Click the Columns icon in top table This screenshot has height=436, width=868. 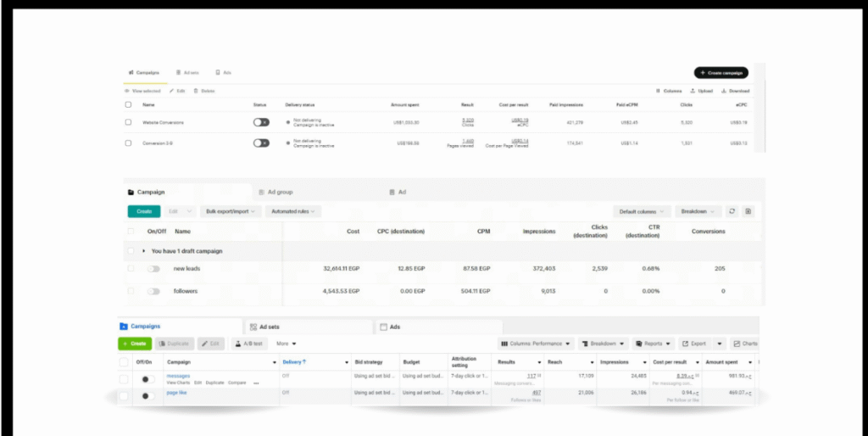click(659, 91)
